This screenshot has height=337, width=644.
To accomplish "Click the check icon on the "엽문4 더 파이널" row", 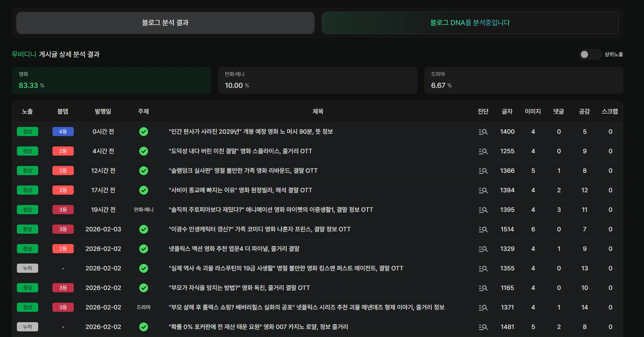I will 144,249.
